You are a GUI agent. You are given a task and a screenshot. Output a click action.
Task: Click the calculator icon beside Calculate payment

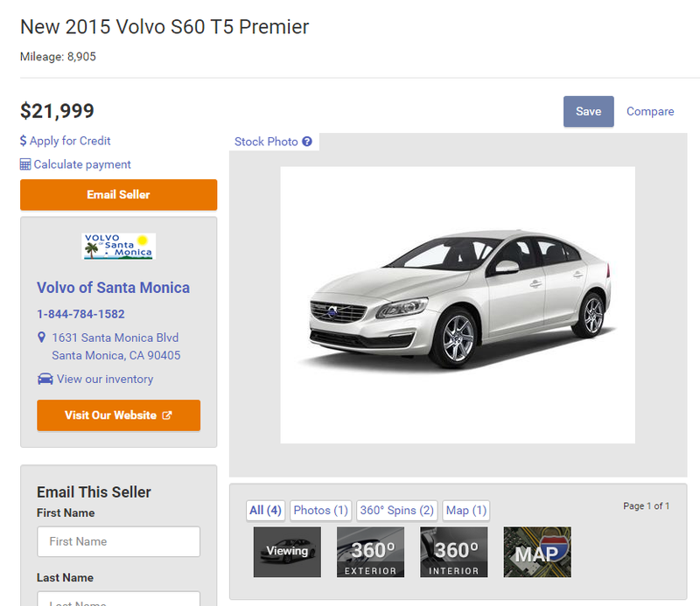click(25, 164)
